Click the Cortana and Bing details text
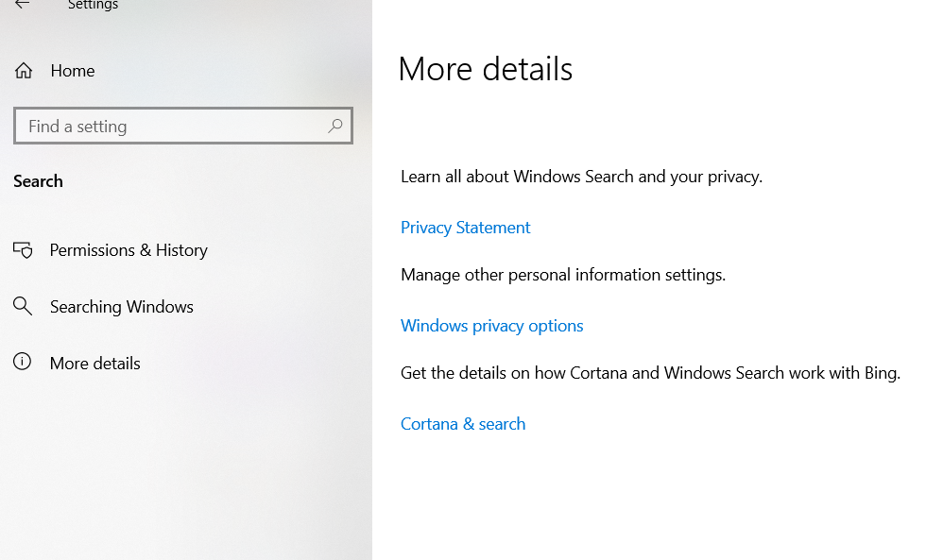Screen dimensions: 926x560 click(650, 373)
